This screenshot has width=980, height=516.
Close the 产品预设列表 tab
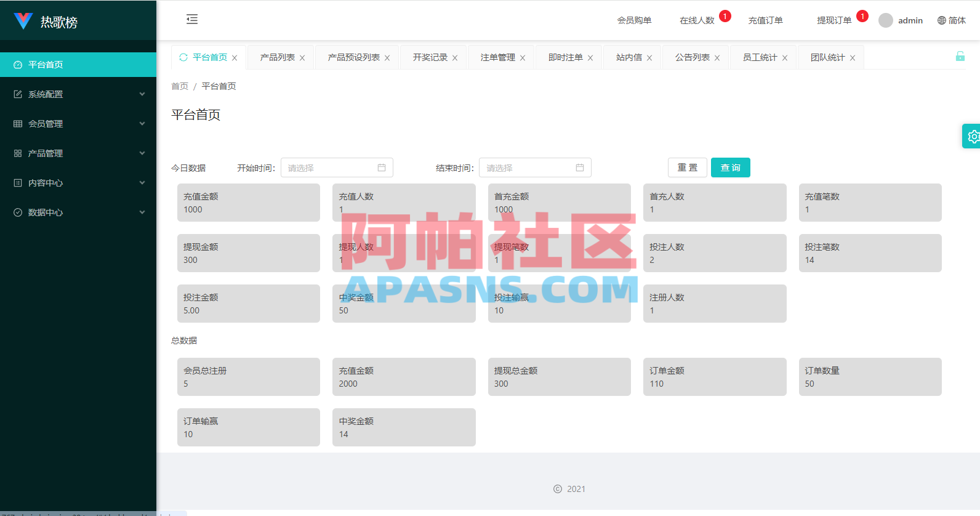point(387,58)
